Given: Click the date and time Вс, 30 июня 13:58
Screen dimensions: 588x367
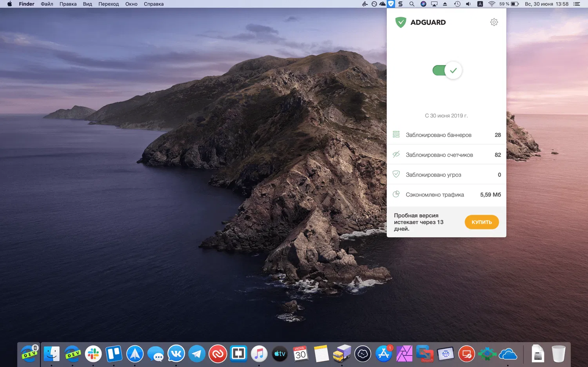Looking at the screenshot, I should point(546,4).
